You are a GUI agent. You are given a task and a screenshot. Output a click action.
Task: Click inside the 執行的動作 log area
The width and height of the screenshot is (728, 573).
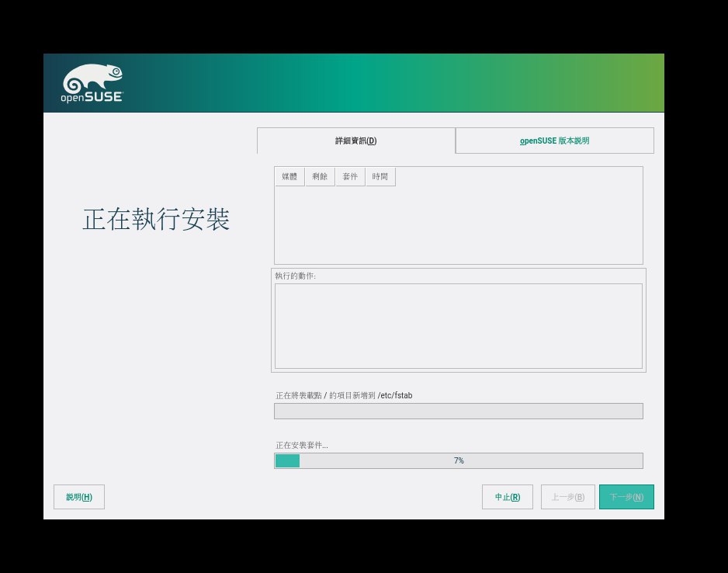pos(459,326)
